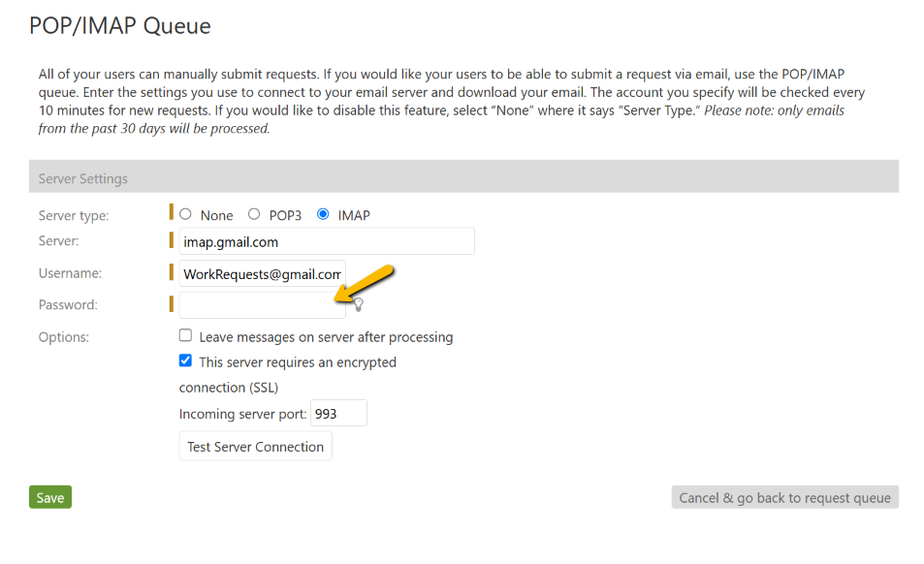The width and height of the screenshot is (924, 564).
Task: Focus the Username field with WorkRequests@gmail.com
Action: click(x=262, y=273)
